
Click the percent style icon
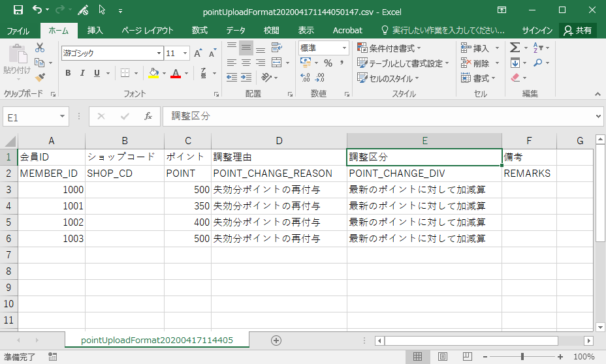(328, 63)
